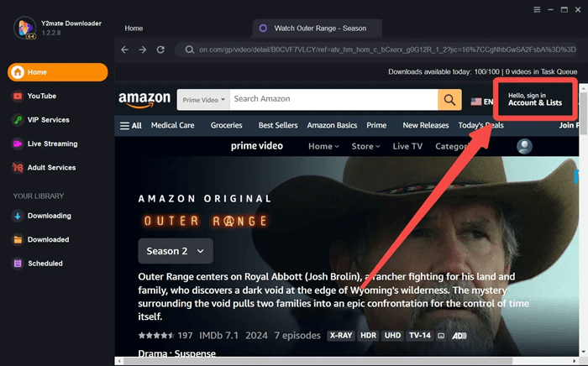
Task: Switch to the Home tab
Action: tap(134, 28)
